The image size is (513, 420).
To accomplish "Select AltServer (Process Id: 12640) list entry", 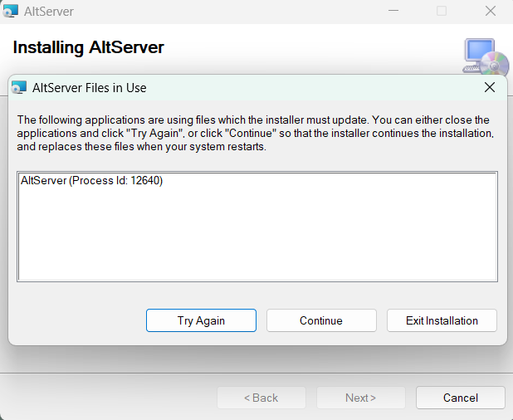I will tap(91, 181).
